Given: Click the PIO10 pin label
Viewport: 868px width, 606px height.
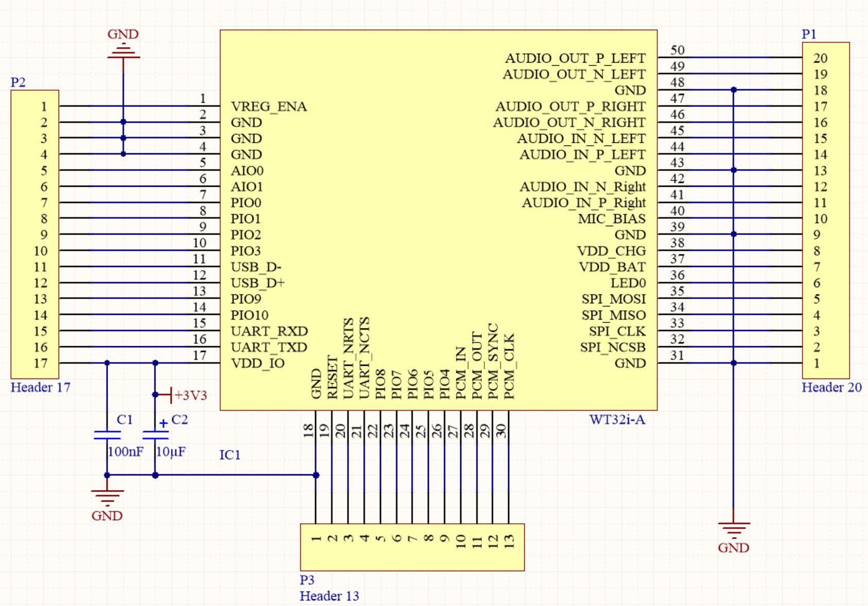Looking at the screenshot, I should tap(250, 315).
